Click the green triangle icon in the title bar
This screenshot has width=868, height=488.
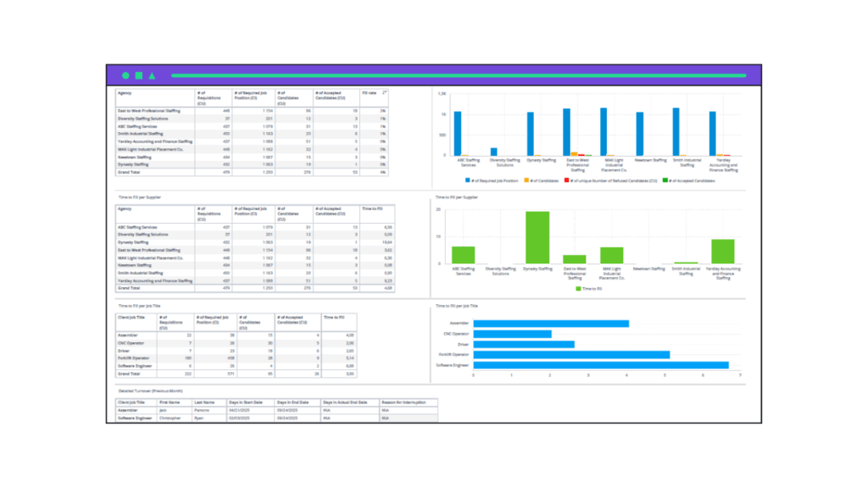[x=153, y=75]
